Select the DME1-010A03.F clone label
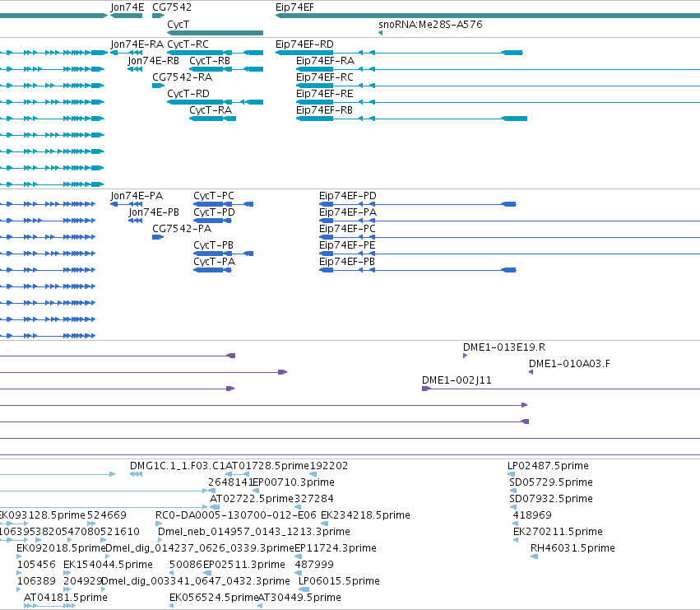 click(x=569, y=364)
